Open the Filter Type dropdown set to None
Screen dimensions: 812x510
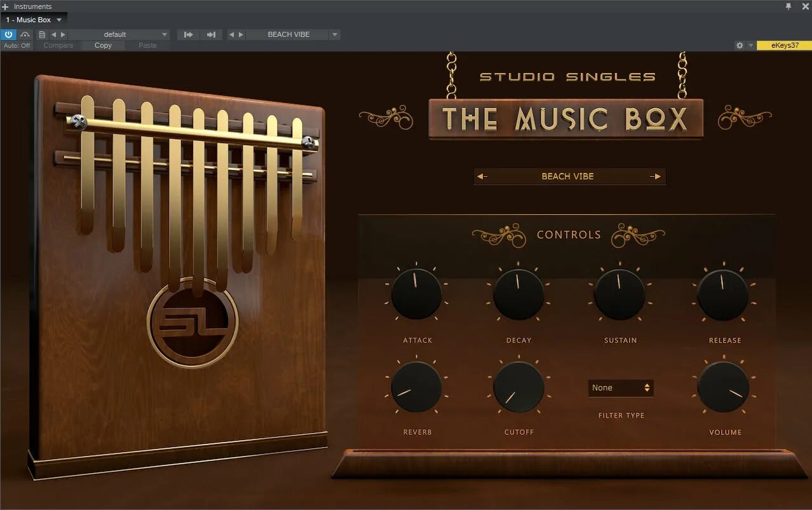620,388
